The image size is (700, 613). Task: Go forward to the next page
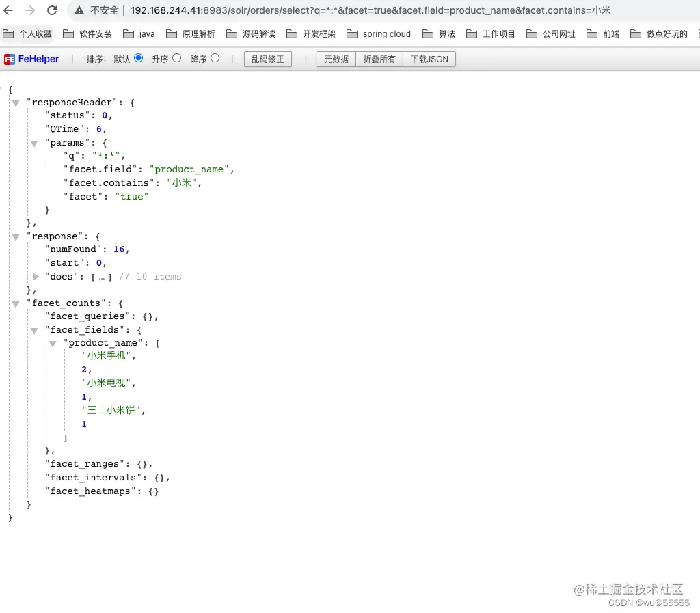coord(30,10)
